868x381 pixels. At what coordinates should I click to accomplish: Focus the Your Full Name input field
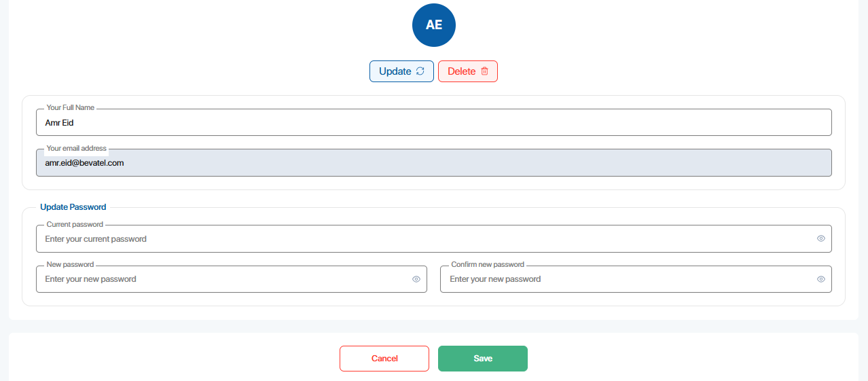click(x=433, y=123)
